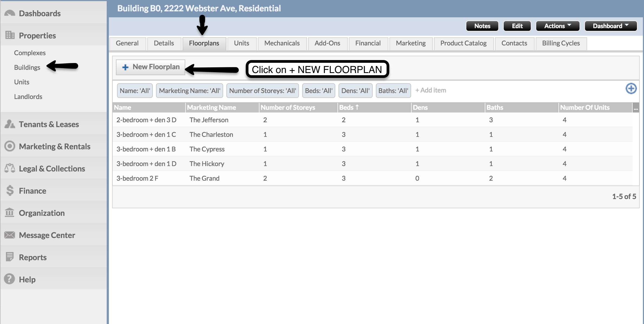The height and width of the screenshot is (324, 644).
Task: Click the Dashboards gauge icon
Action: (10, 13)
